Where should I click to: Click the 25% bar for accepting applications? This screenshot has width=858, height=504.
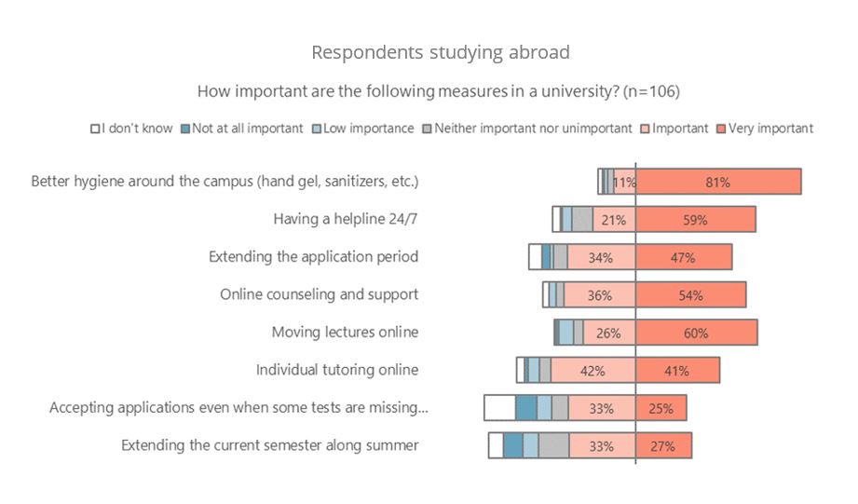[661, 408]
